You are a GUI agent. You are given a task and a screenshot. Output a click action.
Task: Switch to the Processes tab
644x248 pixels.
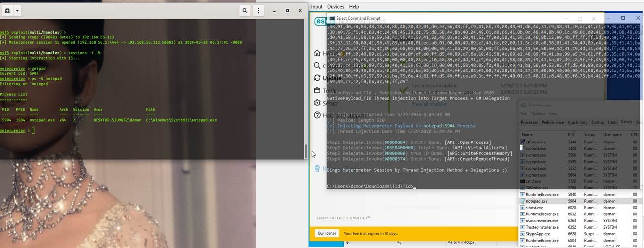[x=529, y=122]
